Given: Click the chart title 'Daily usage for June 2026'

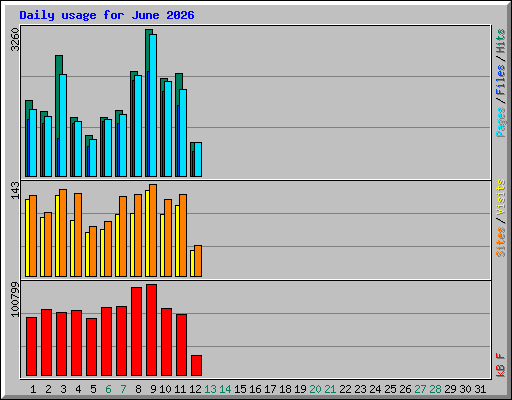Looking at the screenshot, I should pyautogui.click(x=107, y=15).
